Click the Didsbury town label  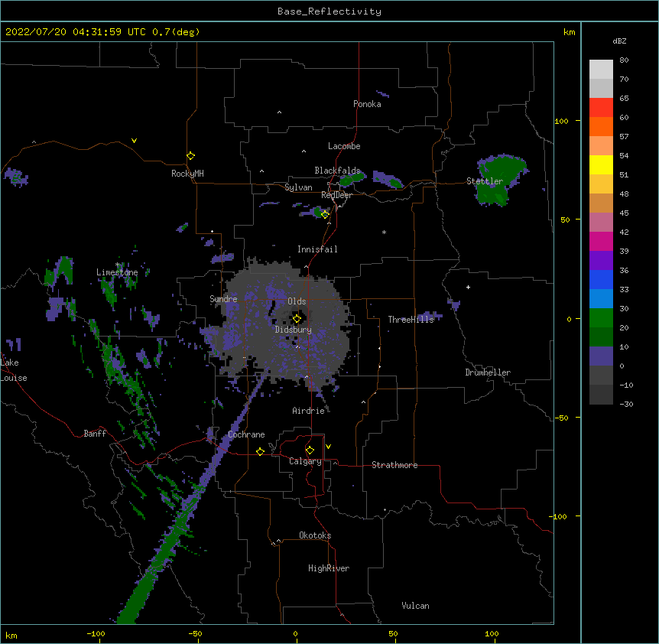click(x=294, y=330)
